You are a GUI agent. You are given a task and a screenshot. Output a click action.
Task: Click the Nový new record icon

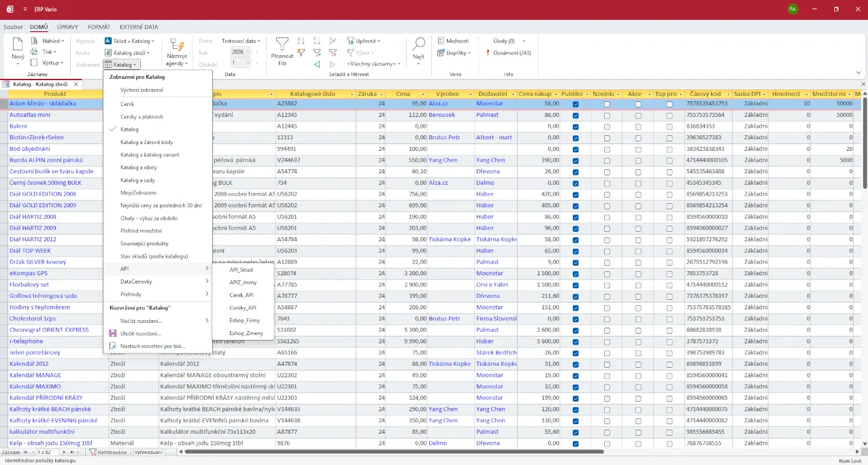tap(18, 46)
